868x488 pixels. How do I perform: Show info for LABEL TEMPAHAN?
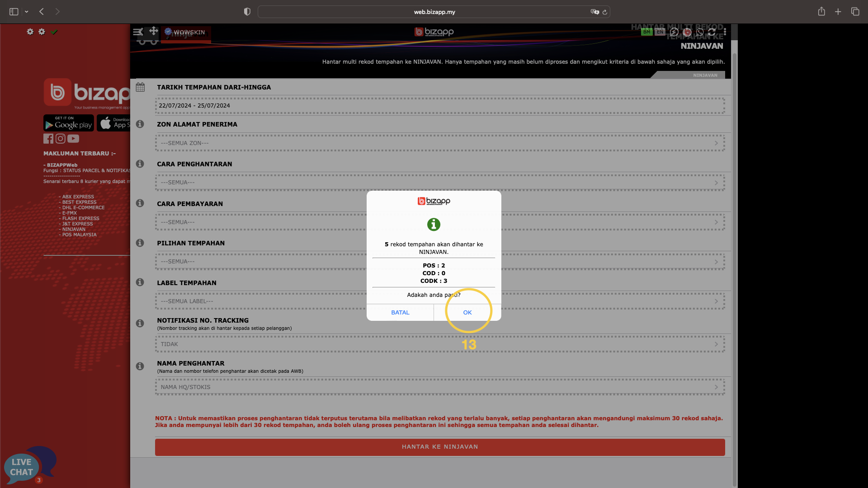coord(140,282)
